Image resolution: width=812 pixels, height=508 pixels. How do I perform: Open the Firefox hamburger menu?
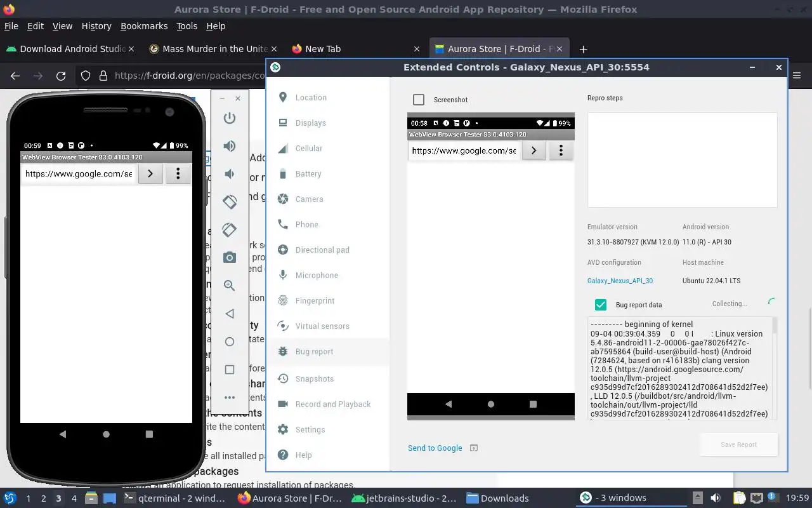(798, 76)
